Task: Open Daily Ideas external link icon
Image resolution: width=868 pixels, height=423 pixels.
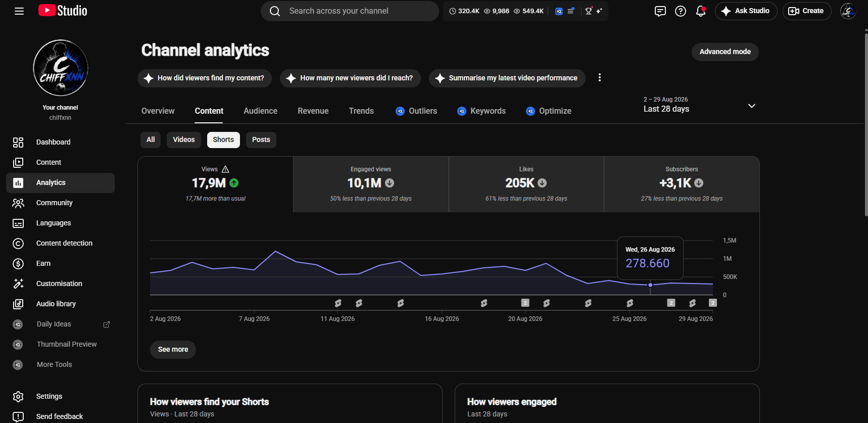Action: coord(107,324)
